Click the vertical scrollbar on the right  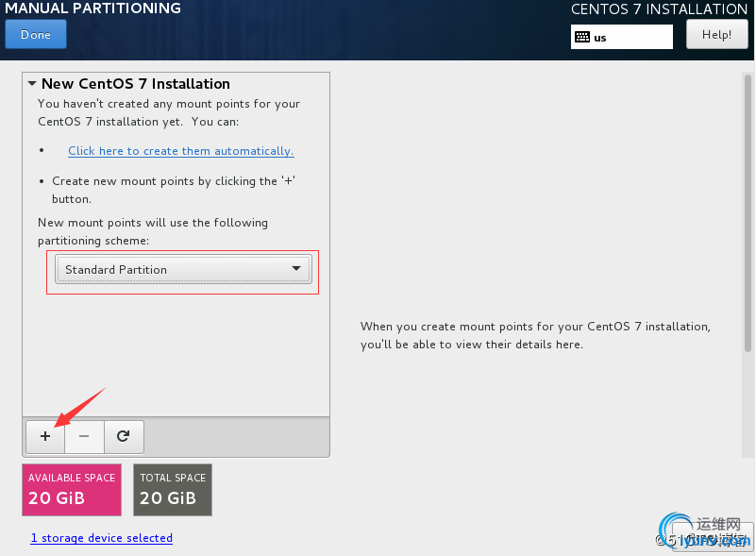pyautogui.click(x=748, y=212)
